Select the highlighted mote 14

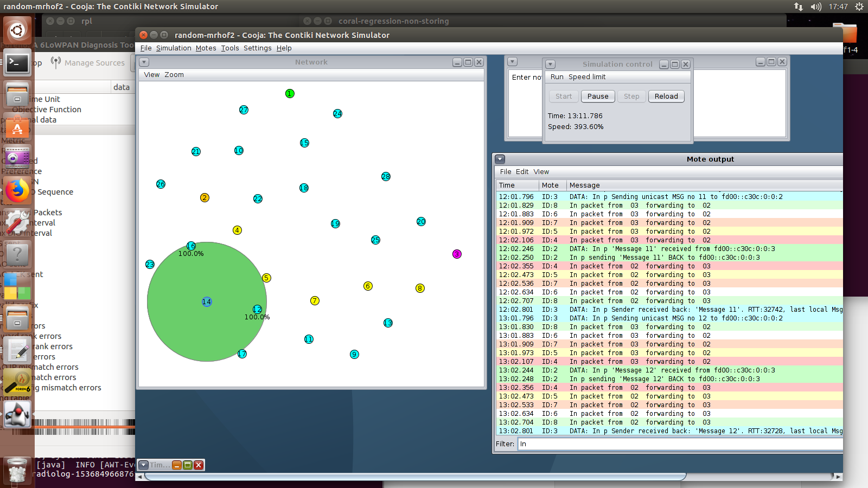click(207, 302)
